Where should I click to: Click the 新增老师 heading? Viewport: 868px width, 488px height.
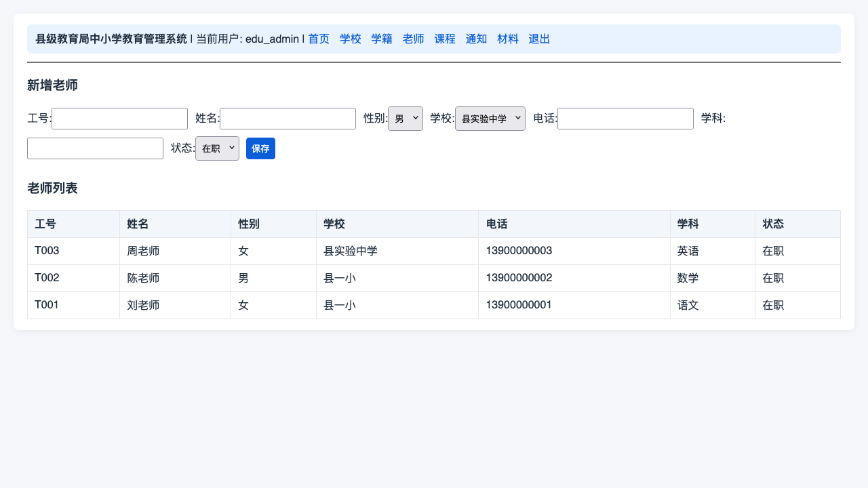coord(52,85)
